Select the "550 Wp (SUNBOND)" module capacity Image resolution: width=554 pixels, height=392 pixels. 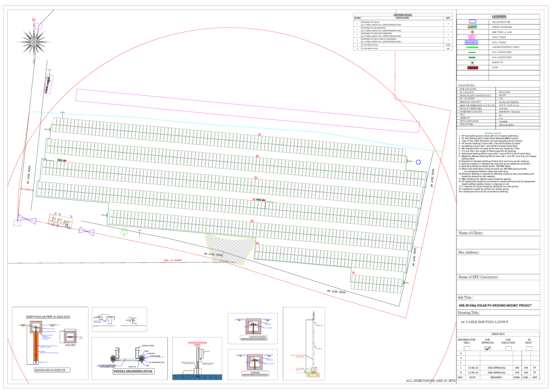[x=509, y=102]
